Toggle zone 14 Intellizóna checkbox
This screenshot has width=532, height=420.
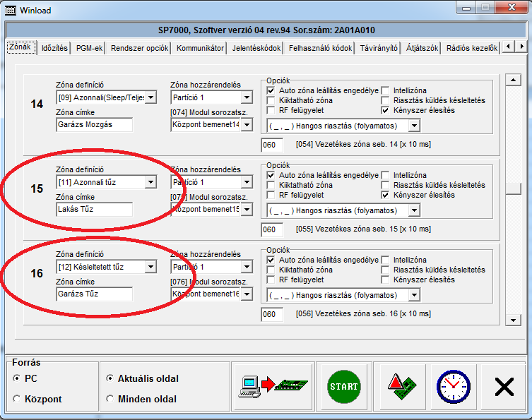point(385,90)
